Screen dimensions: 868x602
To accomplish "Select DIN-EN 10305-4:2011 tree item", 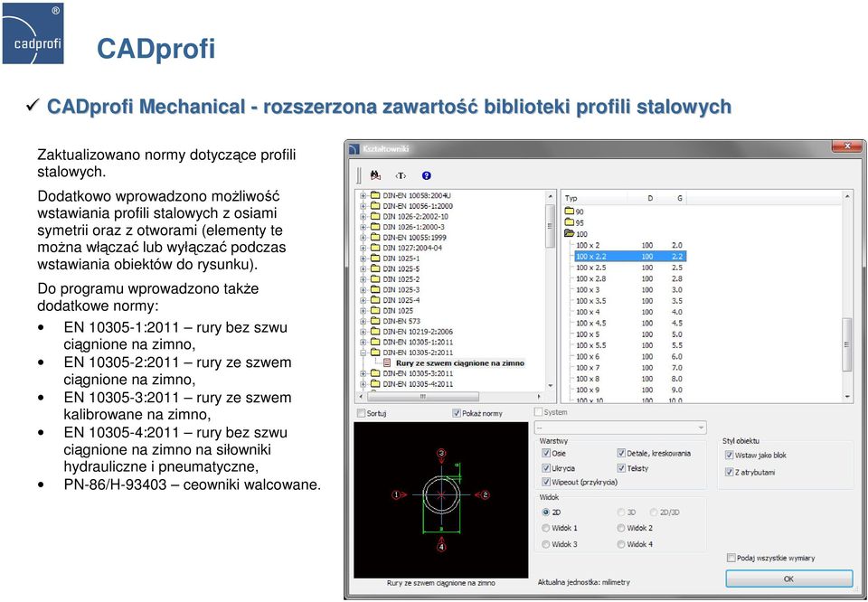I will coord(418,384).
